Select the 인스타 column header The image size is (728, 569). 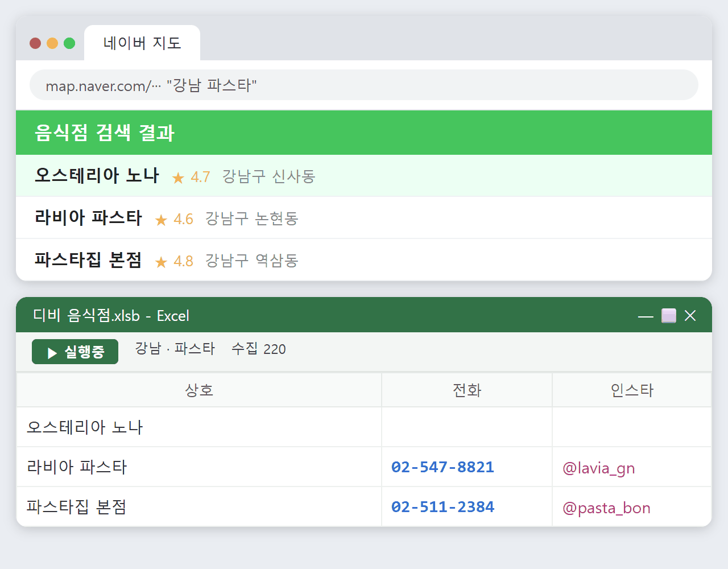tap(632, 390)
